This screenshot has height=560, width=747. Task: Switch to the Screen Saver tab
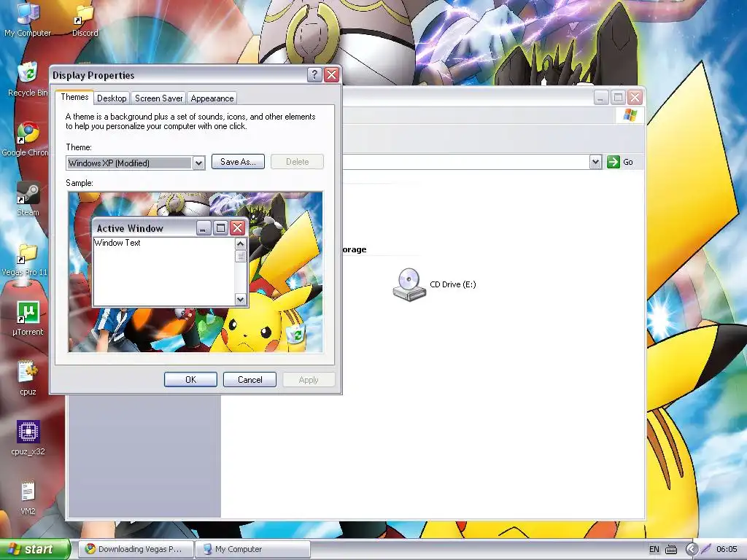click(158, 98)
